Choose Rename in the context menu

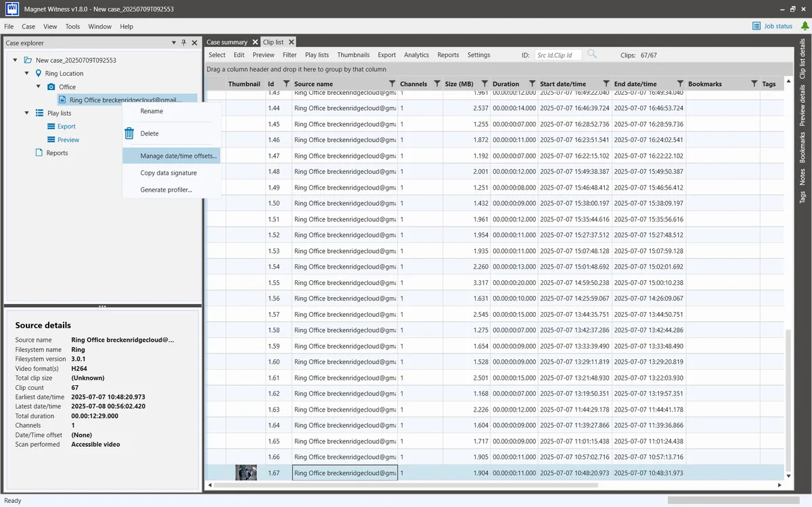point(152,111)
